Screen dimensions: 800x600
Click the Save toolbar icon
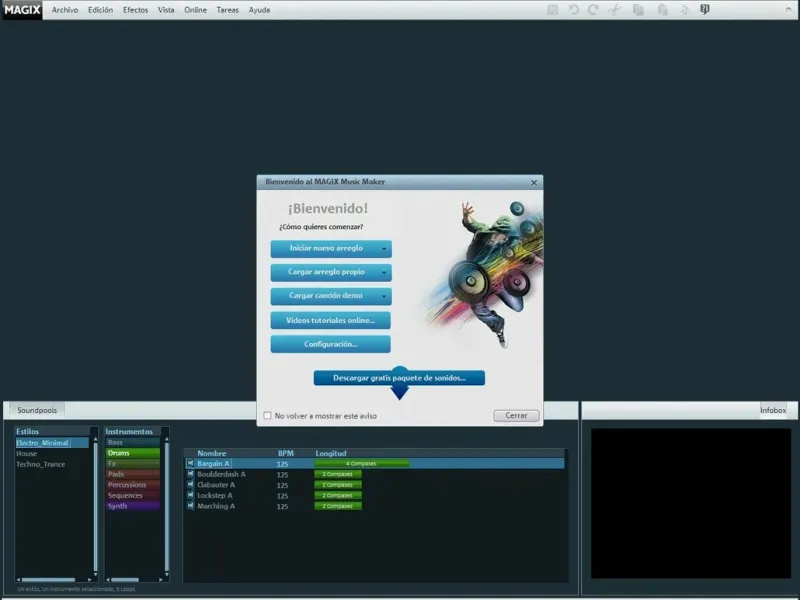(553, 10)
